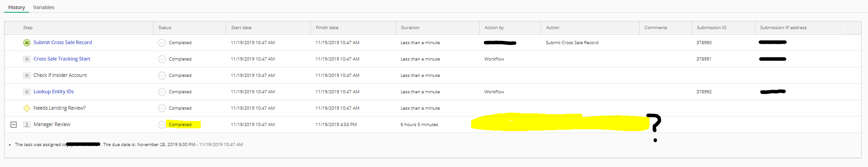Collapse the Manager Review row details
Image resolution: width=868 pixels, height=167 pixels.
tap(14, 125)
